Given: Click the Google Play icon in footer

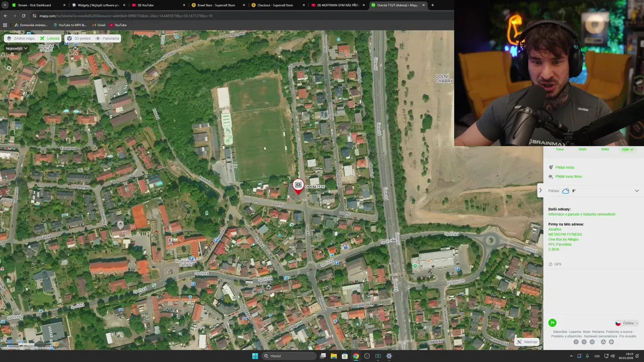Looking at the screenshot, I should (x=611, y=342).
